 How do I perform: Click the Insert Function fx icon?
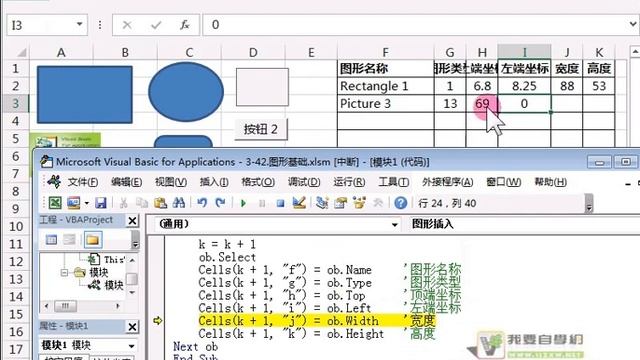click(x=184, y=25)
